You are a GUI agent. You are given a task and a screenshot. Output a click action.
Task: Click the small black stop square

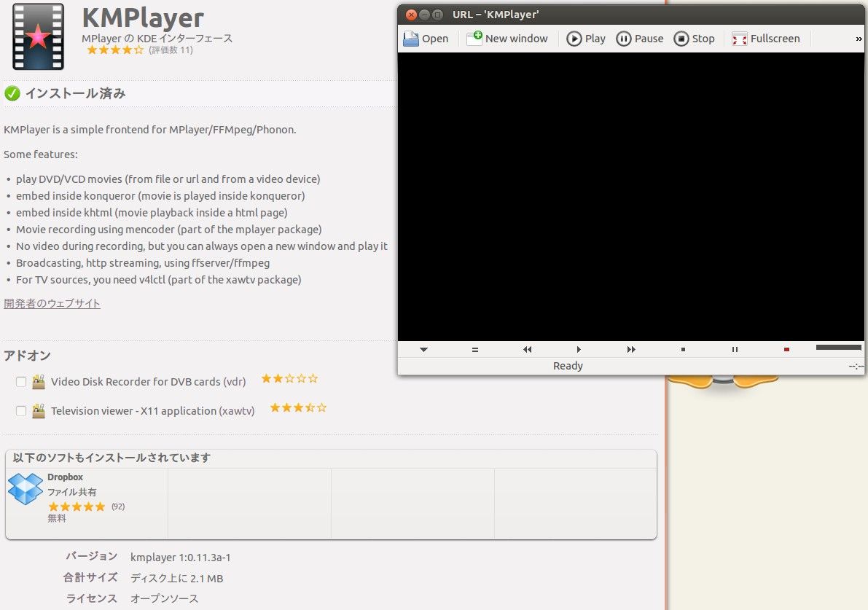point(683,349)
